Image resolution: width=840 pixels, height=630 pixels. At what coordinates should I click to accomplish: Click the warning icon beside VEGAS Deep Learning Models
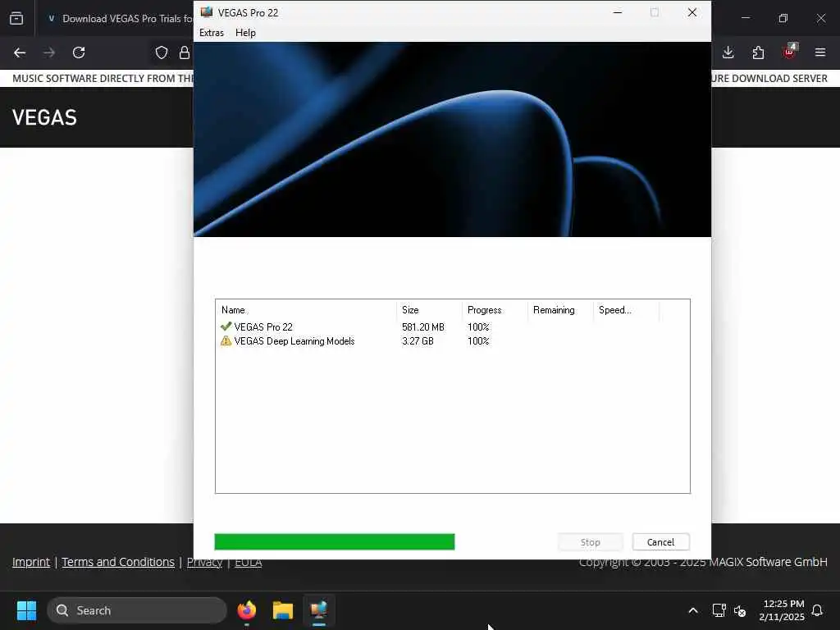point(226,340)
